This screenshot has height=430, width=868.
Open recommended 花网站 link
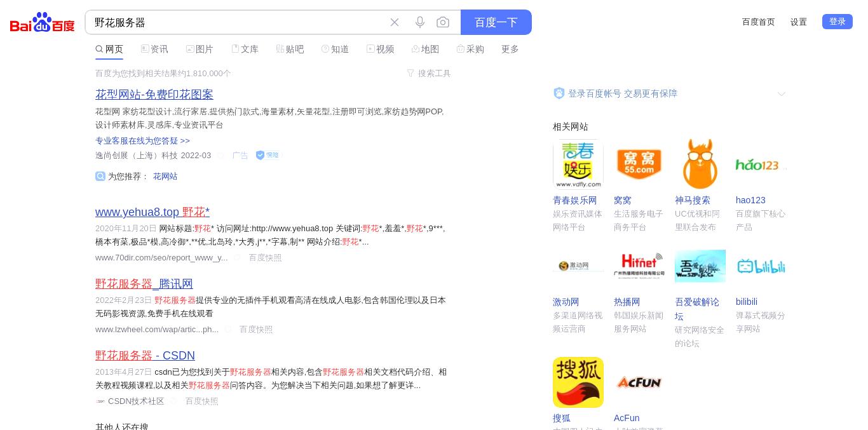(x=165, y=176)
